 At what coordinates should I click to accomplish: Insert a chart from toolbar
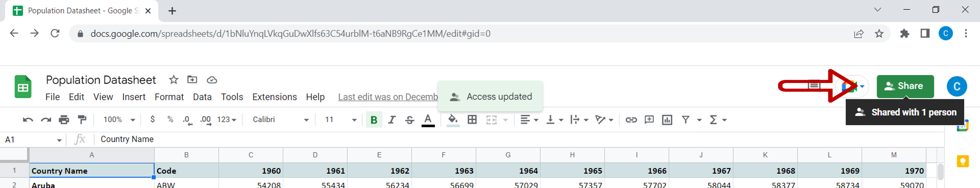click(x=666, y=120)
